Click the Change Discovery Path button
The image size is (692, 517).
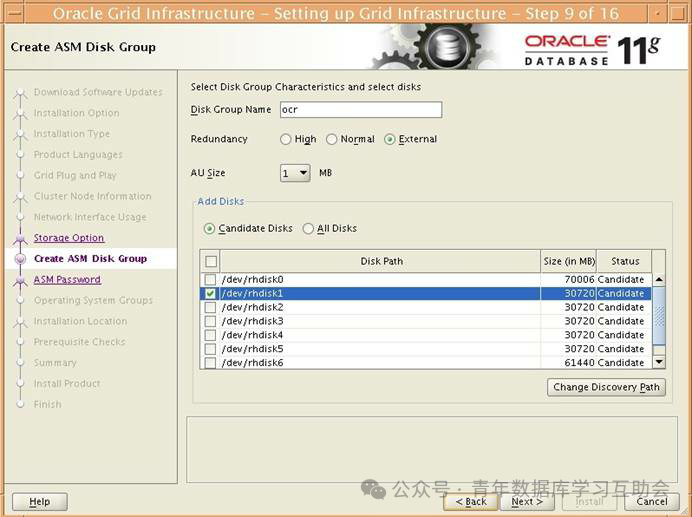[x=606, y=387]
